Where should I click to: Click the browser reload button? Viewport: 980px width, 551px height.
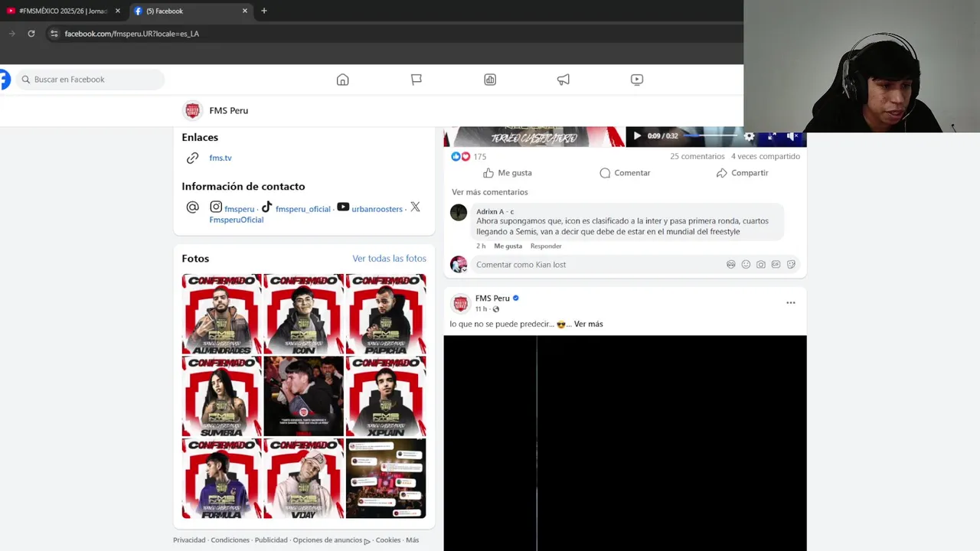(x=31, y=34)
